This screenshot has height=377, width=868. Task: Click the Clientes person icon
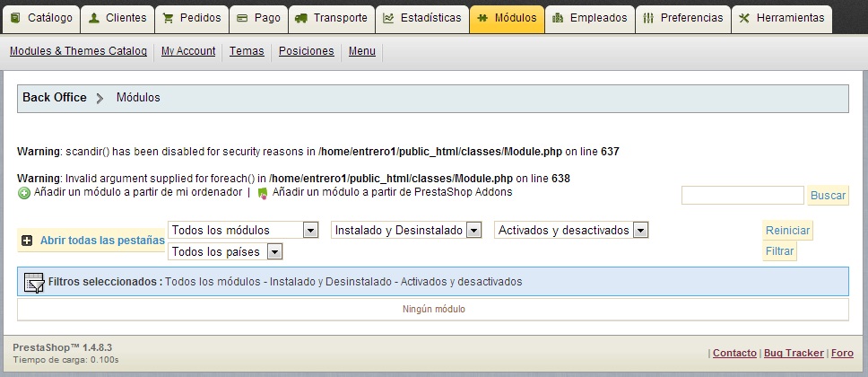tap(94, 18)
